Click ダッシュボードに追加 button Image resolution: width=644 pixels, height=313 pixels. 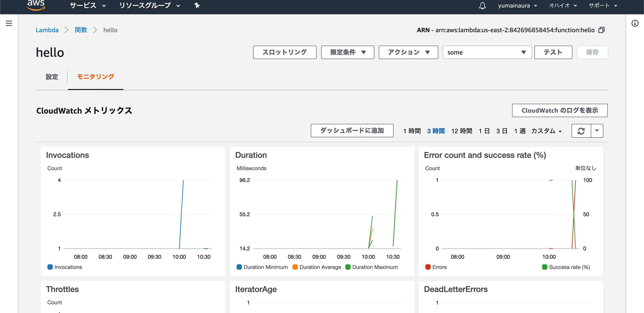point(352,131)
